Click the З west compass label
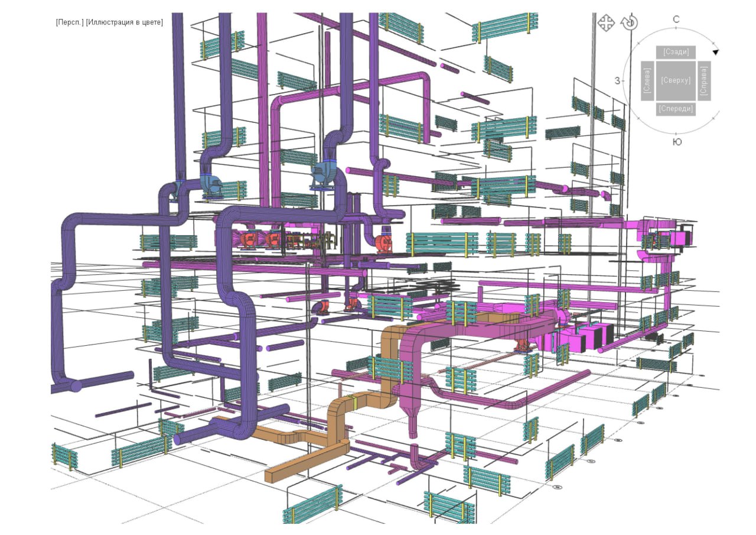This screenshot has height=535, width=756. (x=617, y=80)
